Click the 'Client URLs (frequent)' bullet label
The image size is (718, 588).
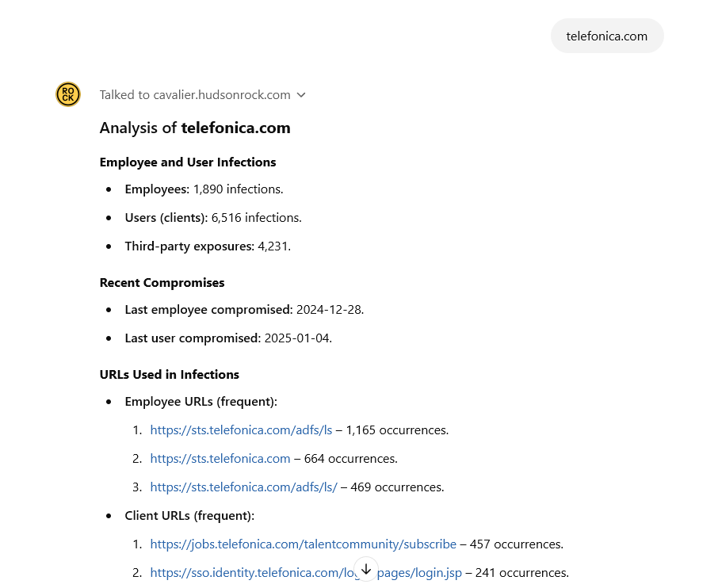point(189,516)
